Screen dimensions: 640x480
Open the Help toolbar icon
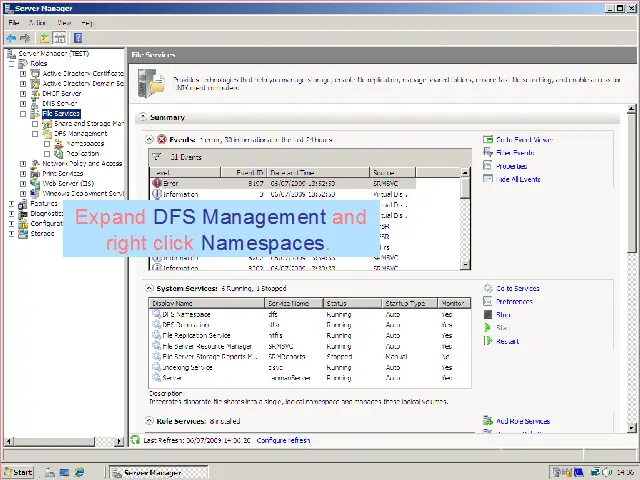point(78,38)
